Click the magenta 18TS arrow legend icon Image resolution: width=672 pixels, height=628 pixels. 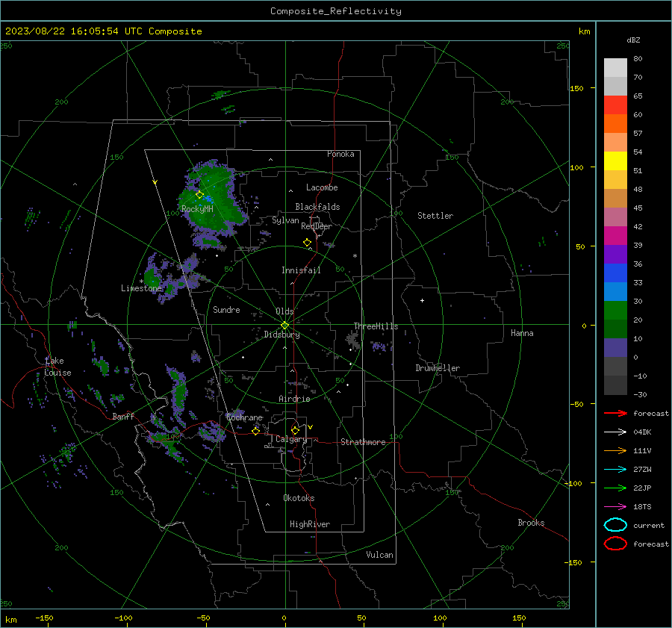click(x=615, y=507)
